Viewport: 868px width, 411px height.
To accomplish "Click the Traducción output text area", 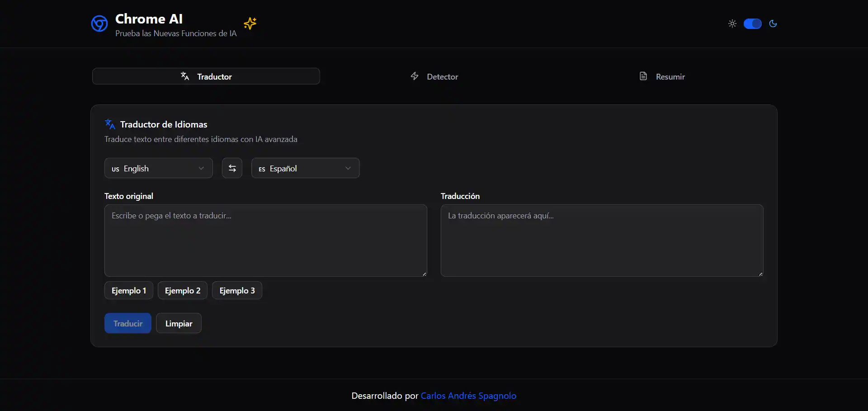I will coord(602,241).
